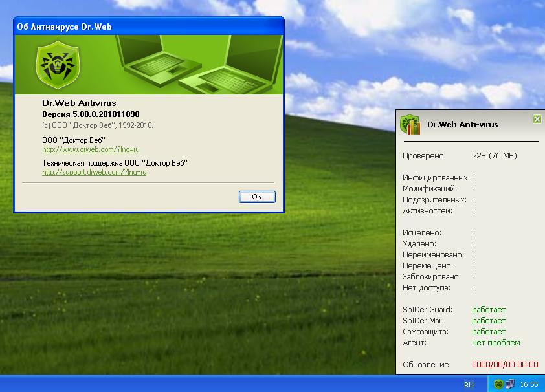
Task: Follow the support.drweb.com link
Action: [x=95, y=172]
